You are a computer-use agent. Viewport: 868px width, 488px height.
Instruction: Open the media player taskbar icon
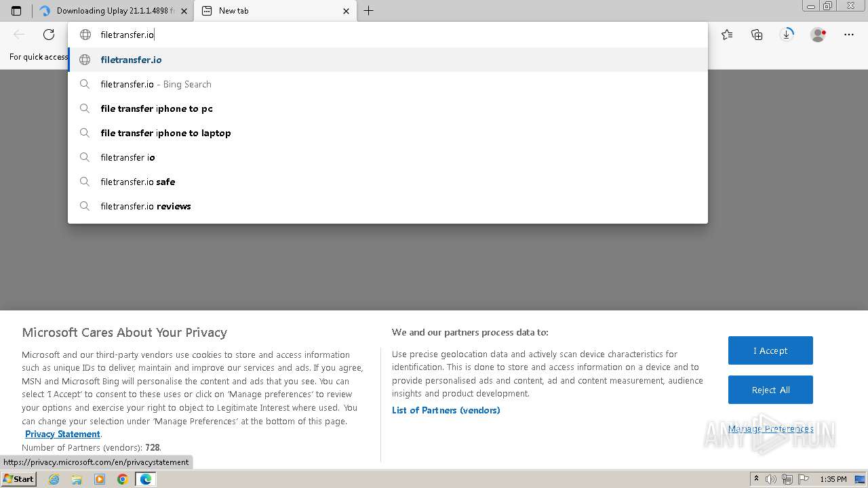click(100, 479)
